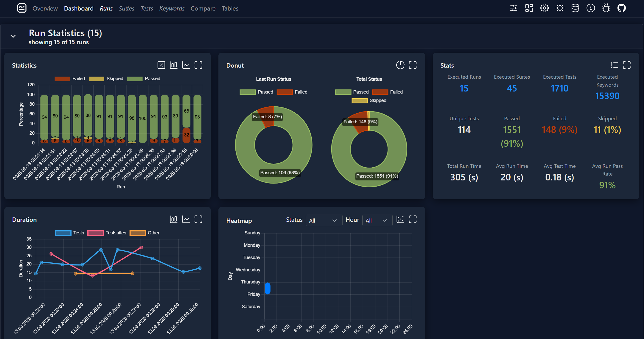Open the settings gear icon
644x339 pixels.
point(544,8)
